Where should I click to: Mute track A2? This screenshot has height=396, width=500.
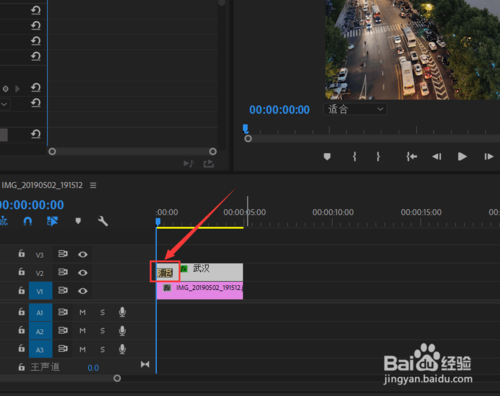(82, 331)
